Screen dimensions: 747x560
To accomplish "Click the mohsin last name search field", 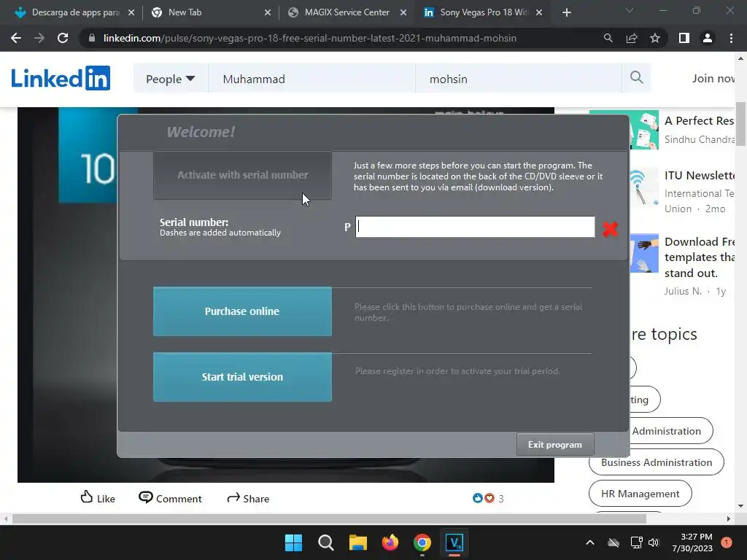I will (519, 79).
